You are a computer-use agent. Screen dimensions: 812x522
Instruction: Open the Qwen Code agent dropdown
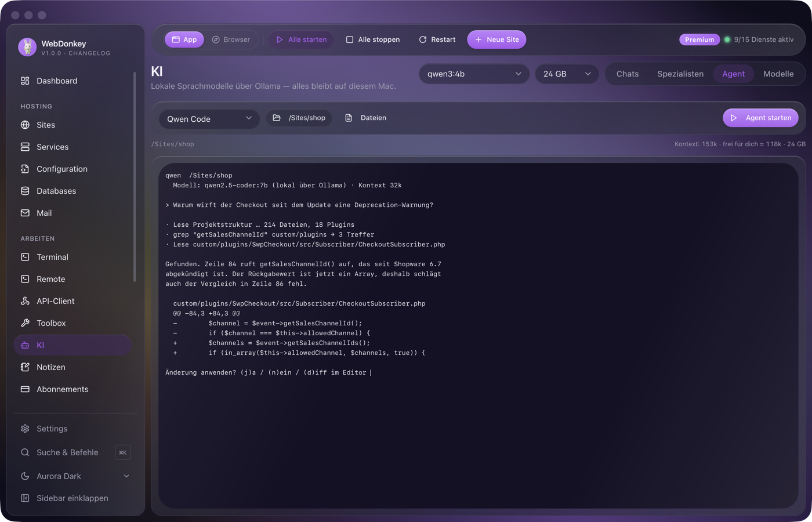click(x=209, y=119)
